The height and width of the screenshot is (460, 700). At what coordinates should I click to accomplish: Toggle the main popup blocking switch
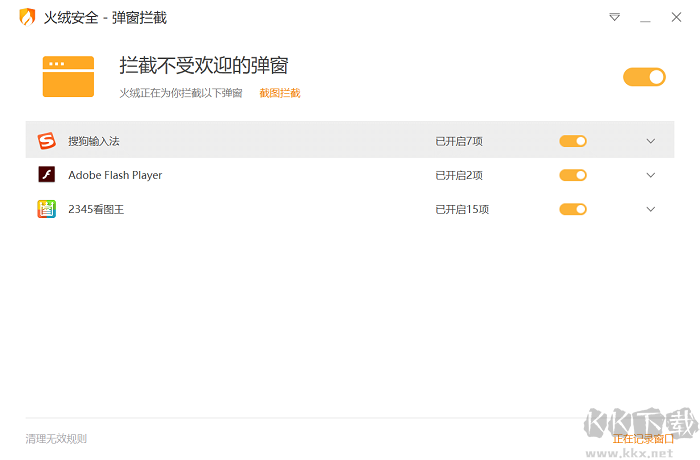(644, 77)
